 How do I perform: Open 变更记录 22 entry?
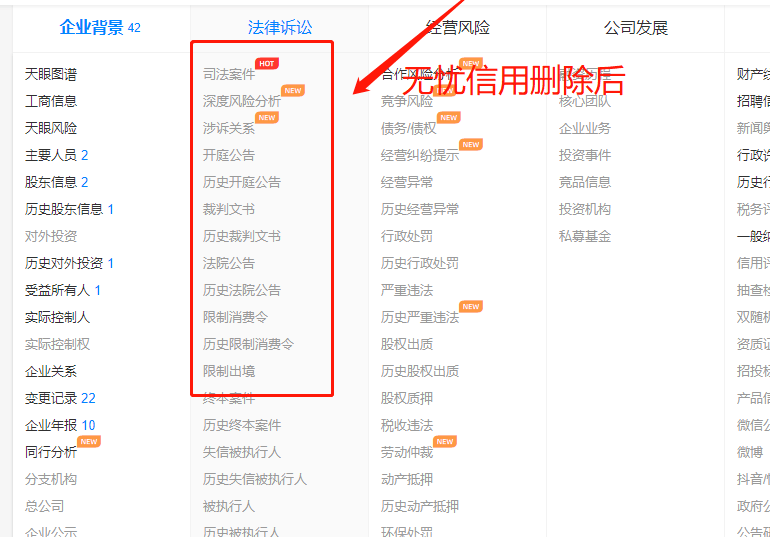(x=60, y=399)
